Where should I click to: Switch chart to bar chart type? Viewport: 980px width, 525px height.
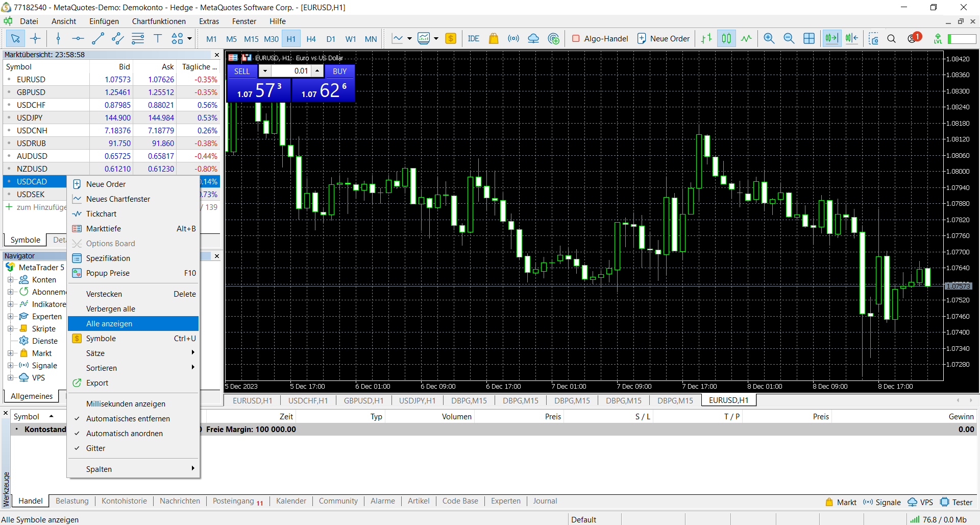click(x=706, y=38)
